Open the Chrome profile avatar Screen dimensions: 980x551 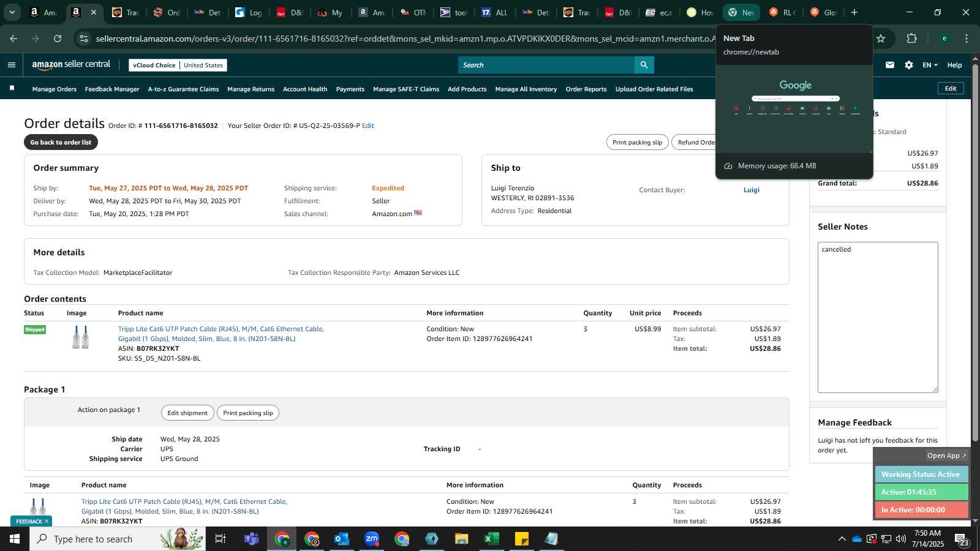tap(944, 39)
